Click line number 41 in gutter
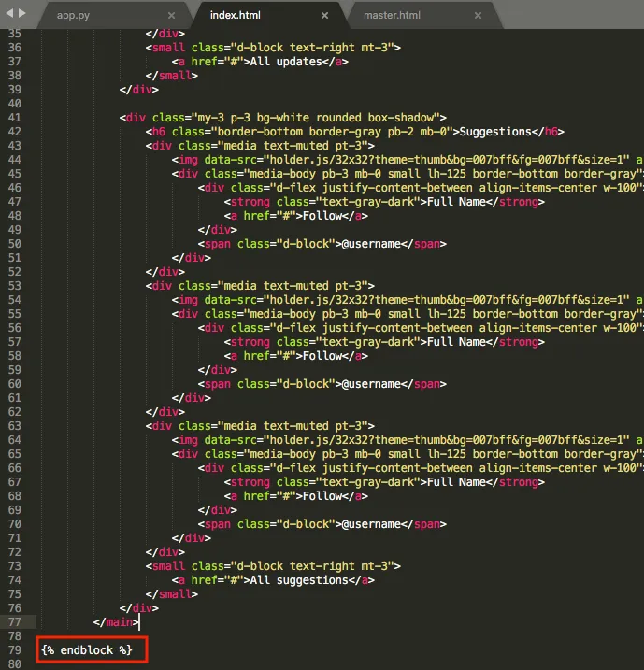Image resolution: width=644 pixels, height=670 pixels. (15, 118)
